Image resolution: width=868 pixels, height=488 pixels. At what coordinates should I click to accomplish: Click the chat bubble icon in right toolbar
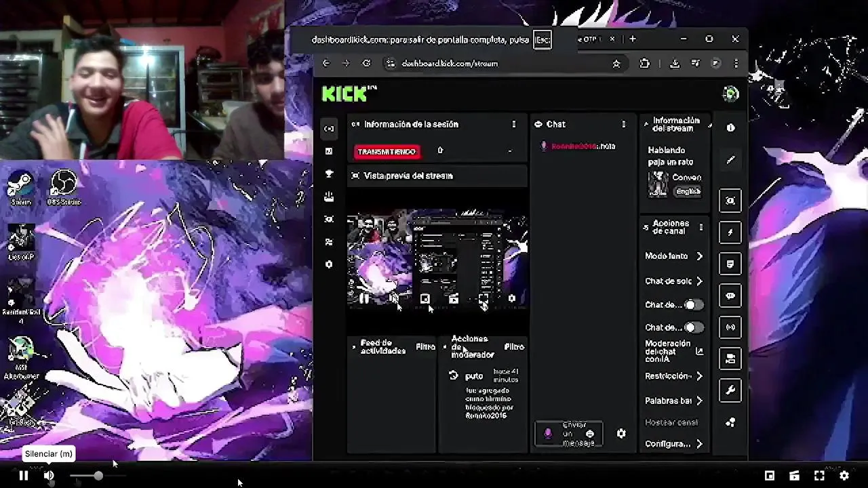(730, 296)
